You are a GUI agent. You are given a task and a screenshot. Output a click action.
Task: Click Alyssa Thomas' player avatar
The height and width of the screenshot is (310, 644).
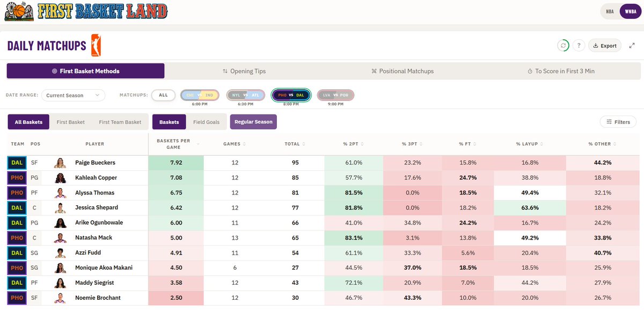pos(60,192)
